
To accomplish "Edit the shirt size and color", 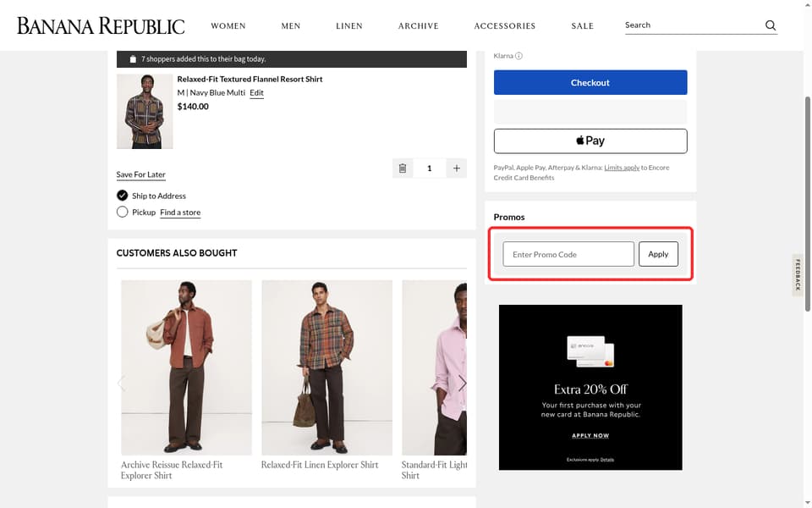I will (x=256, y=93).
